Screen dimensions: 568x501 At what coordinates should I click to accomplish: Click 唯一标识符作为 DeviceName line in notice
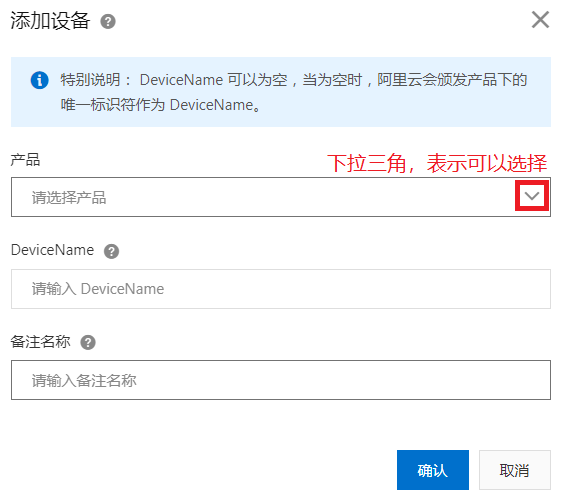(x=160, y=105)
